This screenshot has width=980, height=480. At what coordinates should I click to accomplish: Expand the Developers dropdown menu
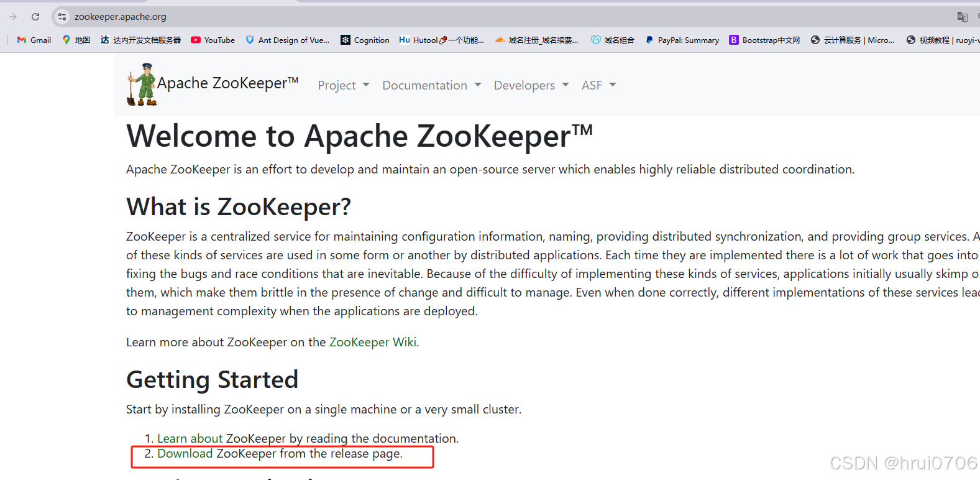point(531,85)
